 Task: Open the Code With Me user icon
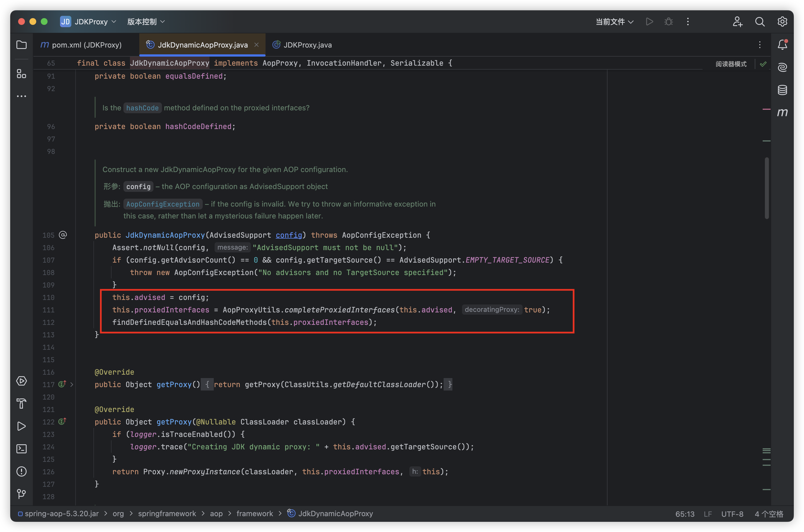tap(737, 22)
